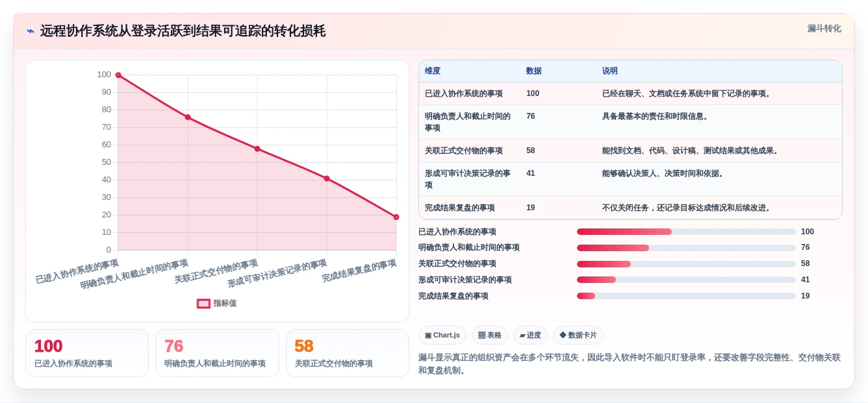Click the chart data point at value 19
Image resolution: width=868 pixels, height=403 pixels.
click(x=396, y=217)
